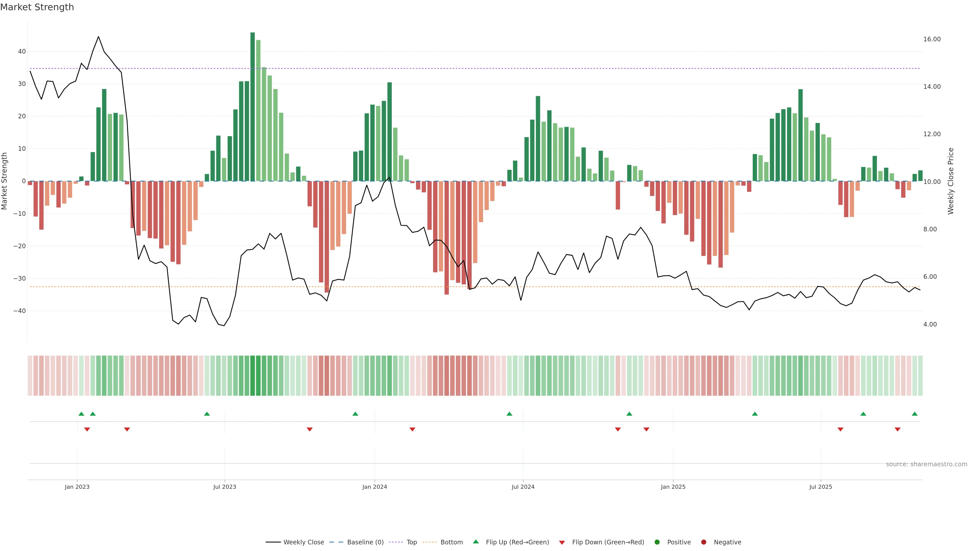Click the leftmost red flip-down triangle marker
Screen dimensions: 980x551
click(x=87, y=429)
